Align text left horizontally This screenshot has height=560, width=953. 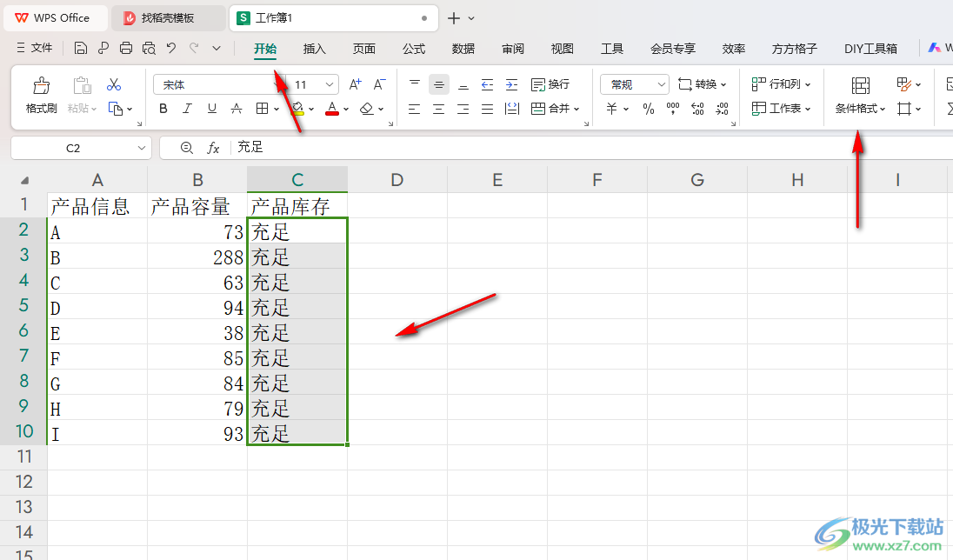(x=415, y=109)
